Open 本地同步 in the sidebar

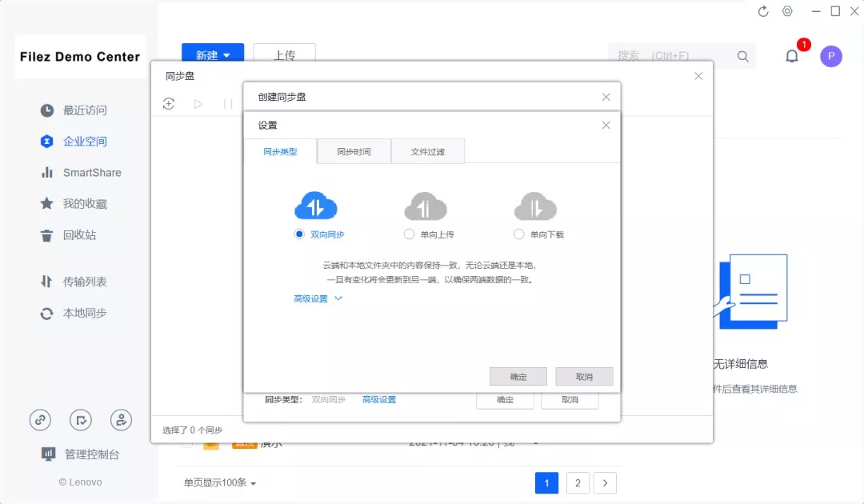click(x=85, y=314)
